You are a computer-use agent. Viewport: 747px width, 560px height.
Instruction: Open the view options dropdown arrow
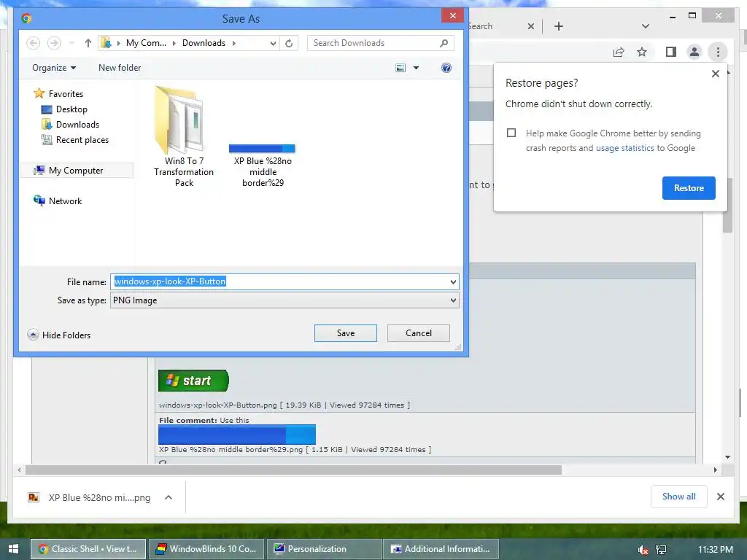pos(416,68)
